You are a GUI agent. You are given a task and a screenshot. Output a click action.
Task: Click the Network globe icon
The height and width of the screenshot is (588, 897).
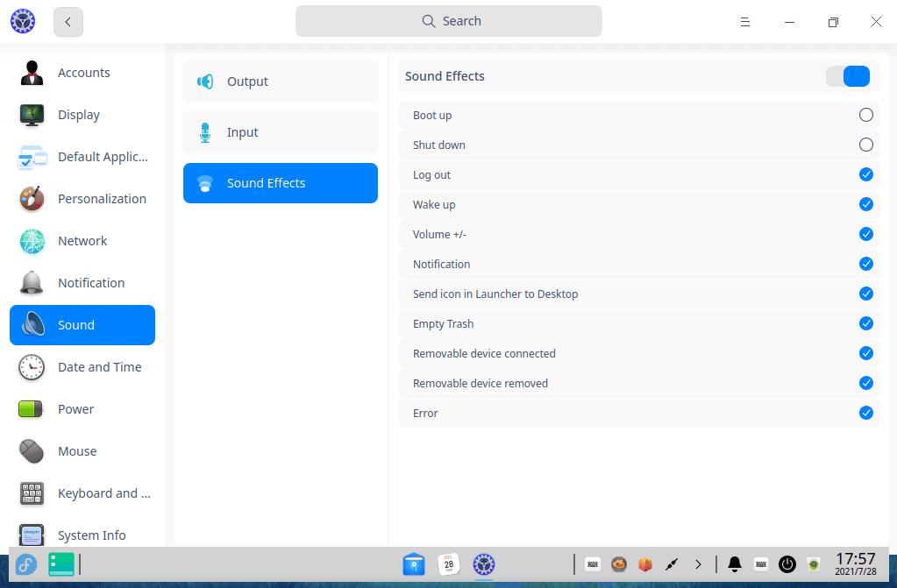coord(32,241)
